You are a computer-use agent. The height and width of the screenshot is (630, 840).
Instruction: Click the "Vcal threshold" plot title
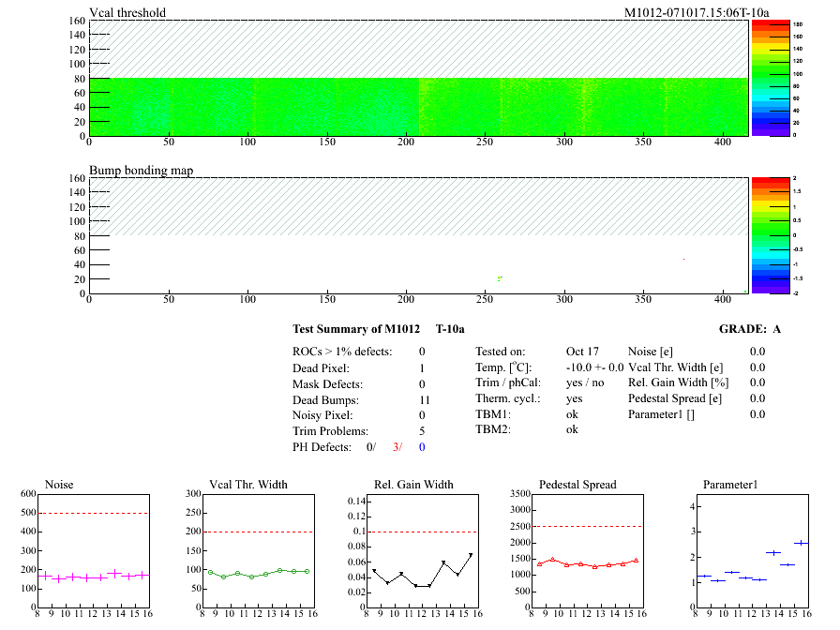[x=127, y=12]
